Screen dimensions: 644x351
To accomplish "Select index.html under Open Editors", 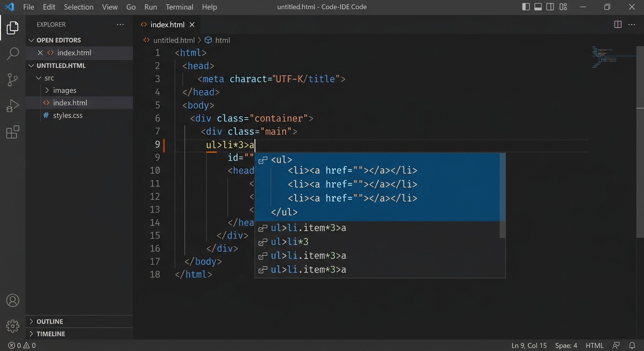I will (x=74, y=53).
